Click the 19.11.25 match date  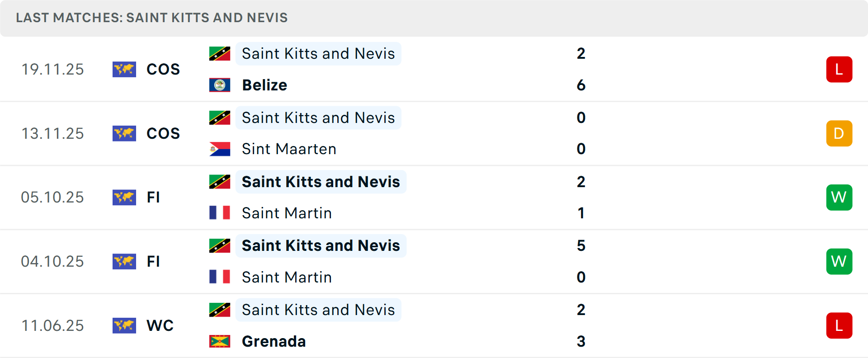[x=52, y=70]
